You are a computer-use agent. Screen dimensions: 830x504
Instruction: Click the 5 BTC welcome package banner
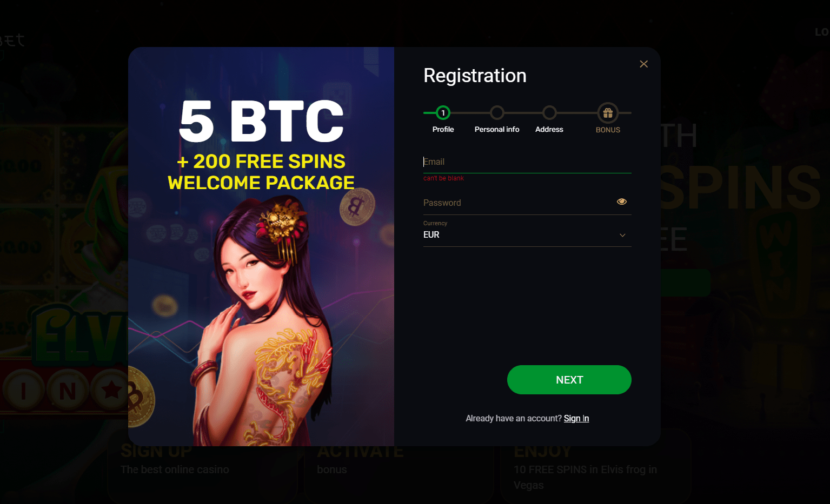click(261, 144)
